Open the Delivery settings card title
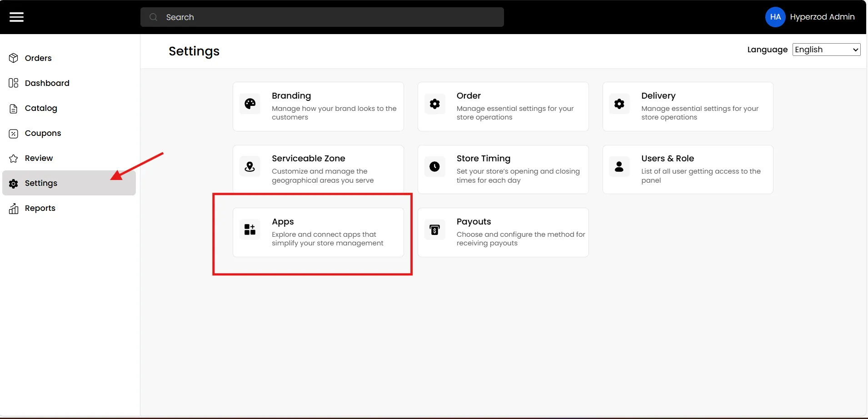868x419 pixels. (x=658, y=96)
